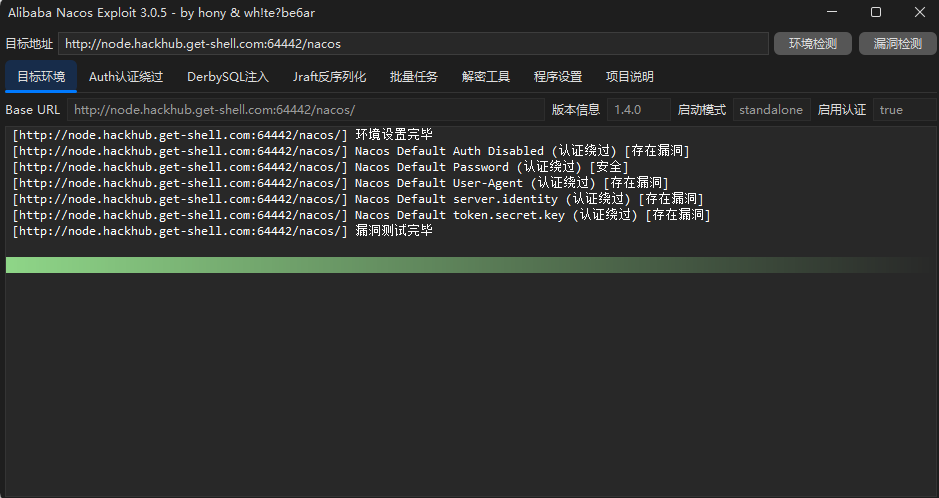Viewport: 939px width, 498px height.
Task: Click the 漏洞测试完毕 log line
Action: 222,231
